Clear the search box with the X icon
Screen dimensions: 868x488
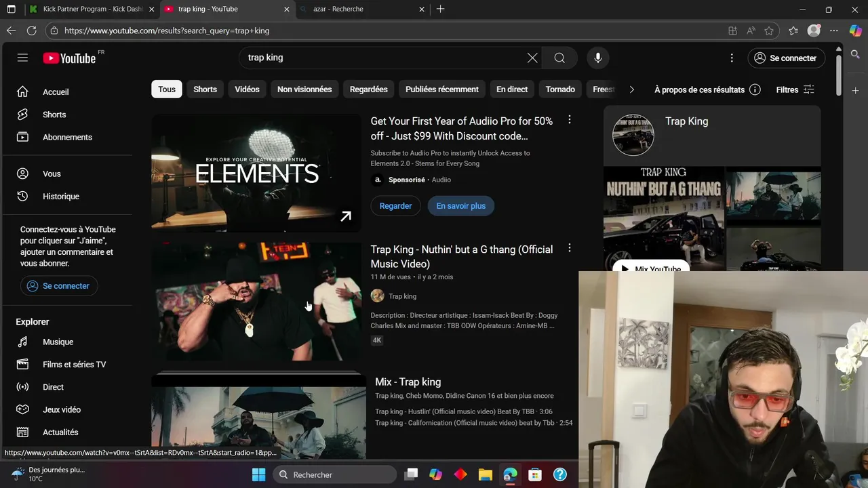[532, 58]
